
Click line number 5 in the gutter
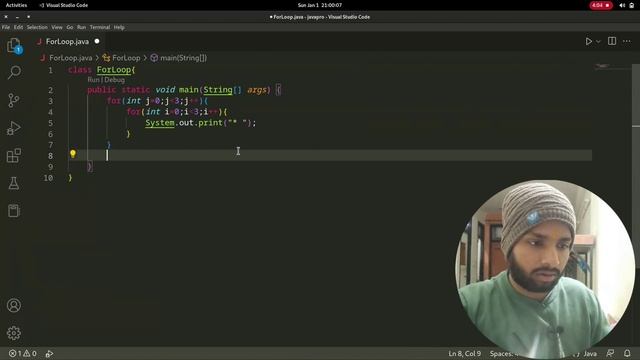(x=50, y=123)
